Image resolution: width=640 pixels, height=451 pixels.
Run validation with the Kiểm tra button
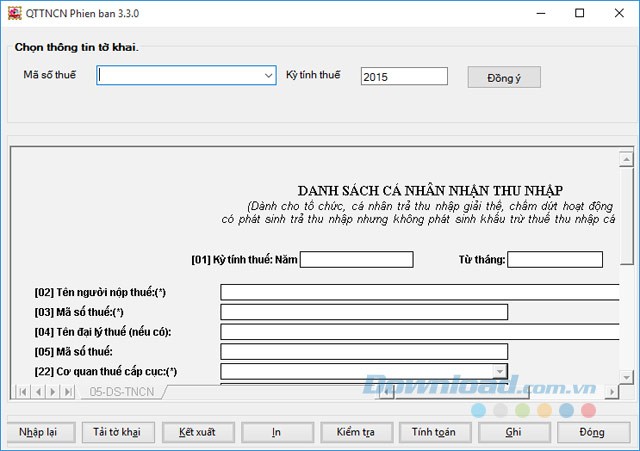click(355, 432)
